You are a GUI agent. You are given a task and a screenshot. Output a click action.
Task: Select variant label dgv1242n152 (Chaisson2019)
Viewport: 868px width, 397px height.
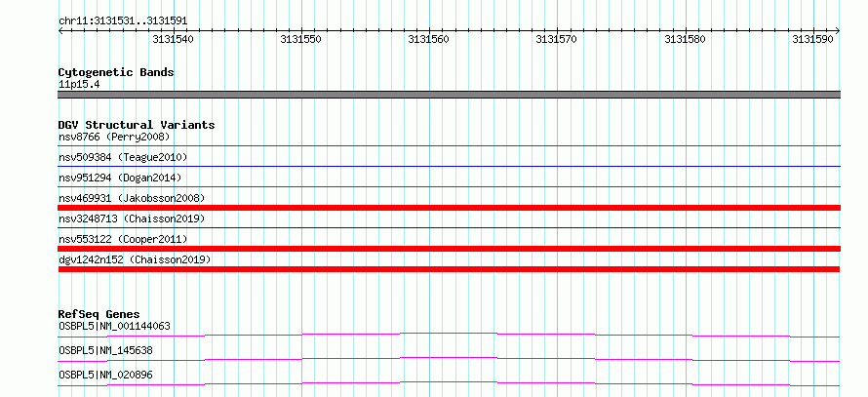click(x=135, y=259)
